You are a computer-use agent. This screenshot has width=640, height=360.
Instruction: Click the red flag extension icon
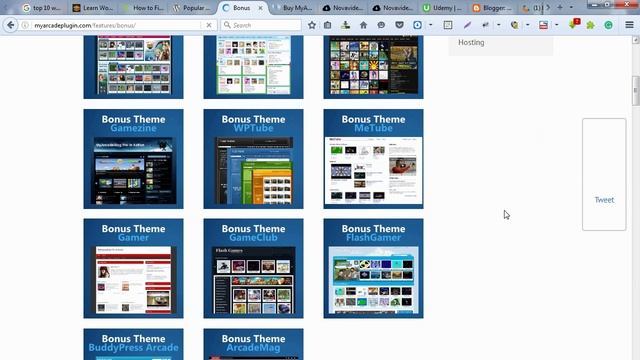[x=543, y=25]
